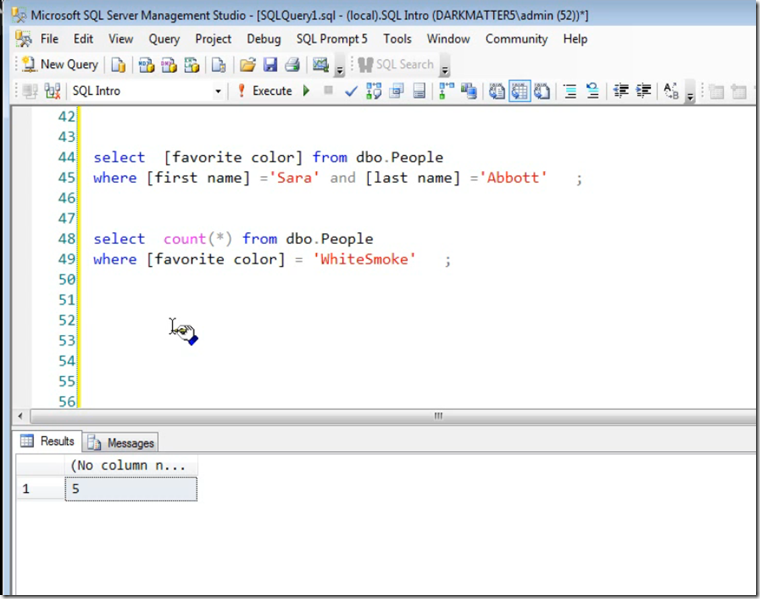Switch to the Results tab
The width and height of the screenshot is (760, 599).
(x=48, y=441)
